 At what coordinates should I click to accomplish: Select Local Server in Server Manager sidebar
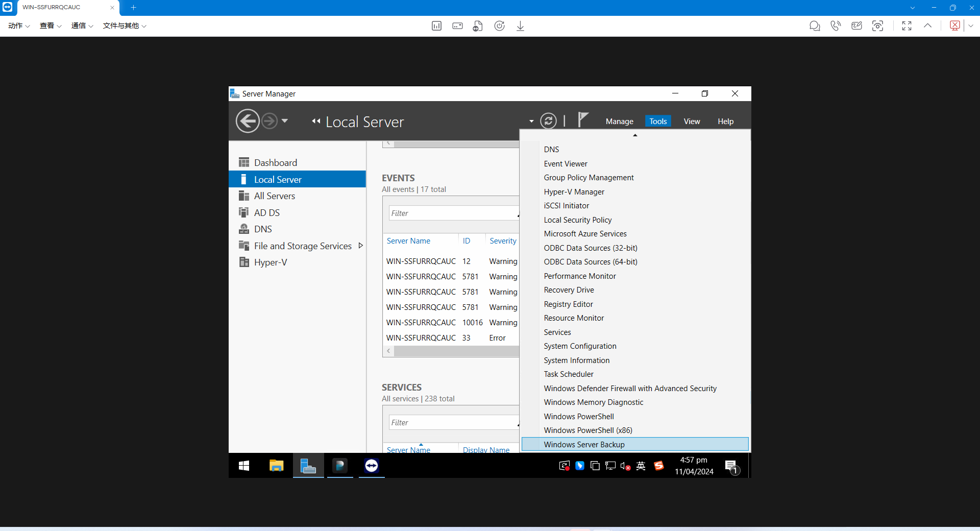(x=277, y=179)
